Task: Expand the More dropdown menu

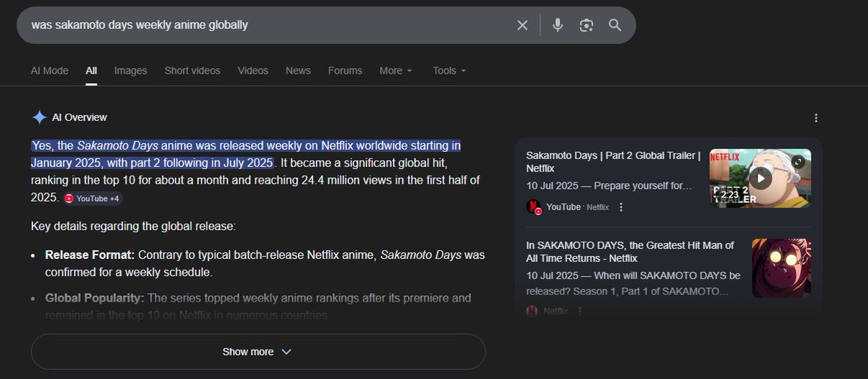Action: pos(396,70)
